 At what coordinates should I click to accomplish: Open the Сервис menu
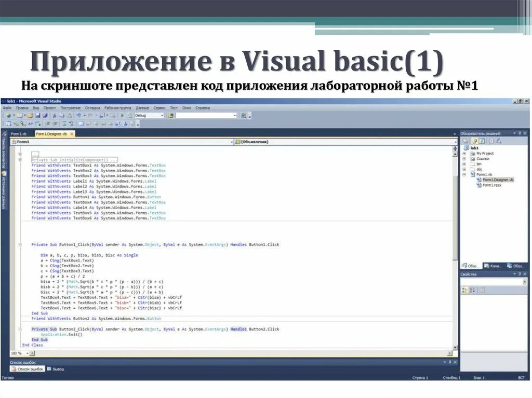click(x=159, y=108)
